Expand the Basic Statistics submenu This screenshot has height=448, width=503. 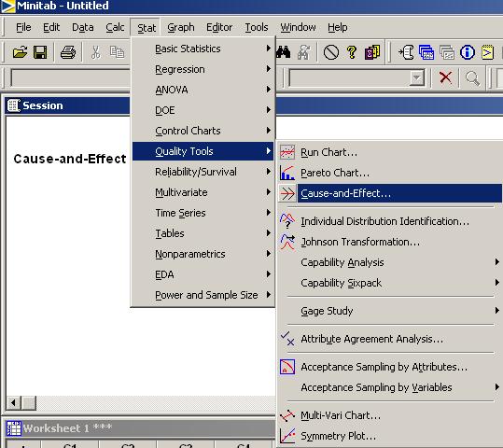point(203,49)
